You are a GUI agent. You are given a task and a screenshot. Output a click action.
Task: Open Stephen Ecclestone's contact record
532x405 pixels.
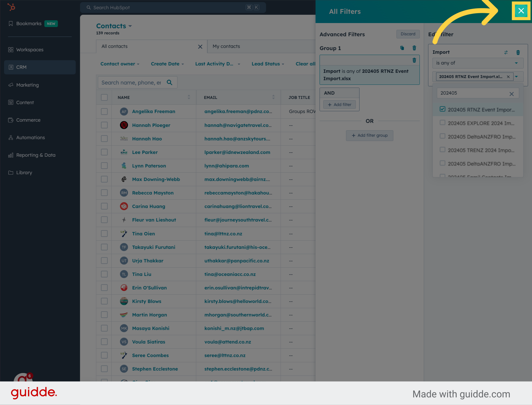click(155, 369)
